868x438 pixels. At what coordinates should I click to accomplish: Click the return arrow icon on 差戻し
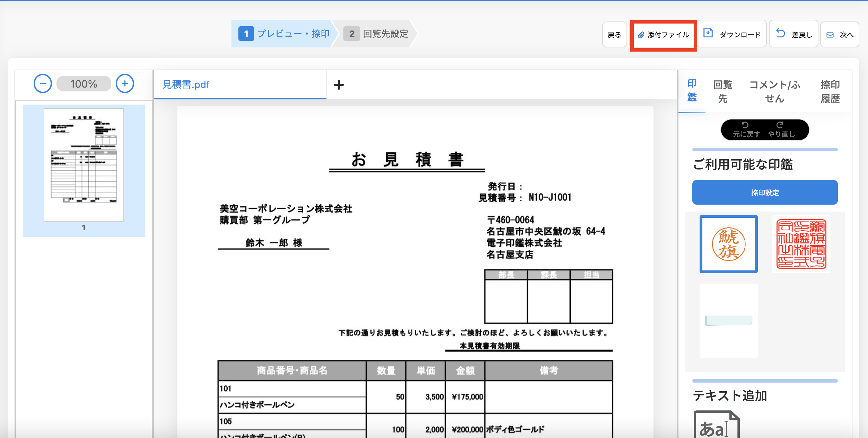coord(780,33)
